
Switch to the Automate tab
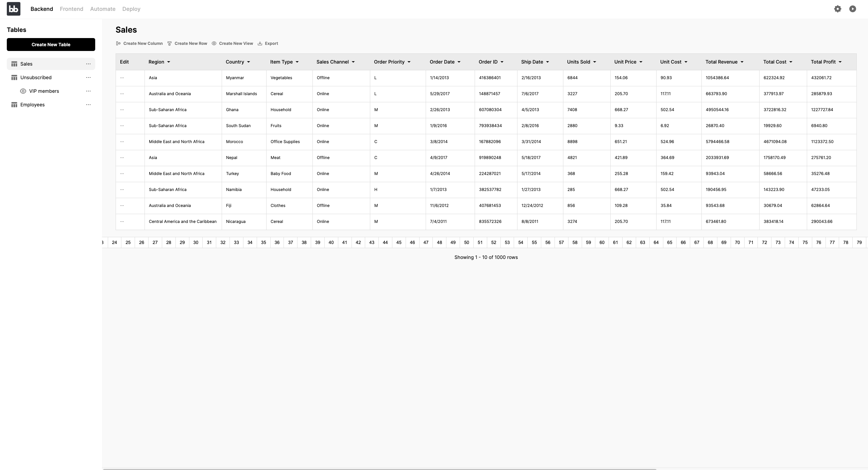(x=102, y=9)
